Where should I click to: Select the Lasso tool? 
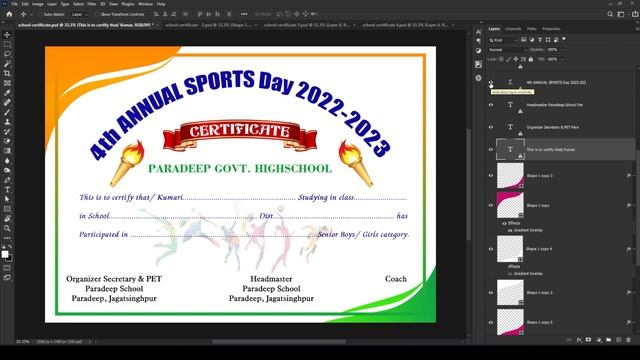click(x=7, y=54)
